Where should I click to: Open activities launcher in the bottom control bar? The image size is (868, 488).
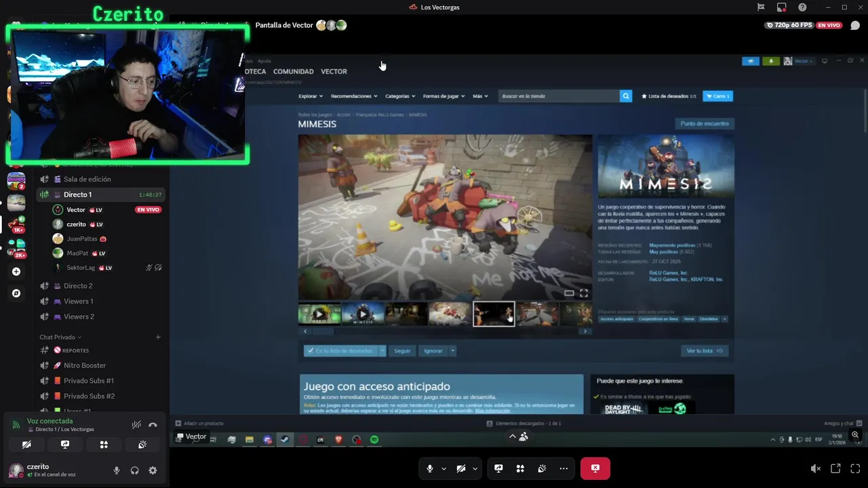point(520,468)
